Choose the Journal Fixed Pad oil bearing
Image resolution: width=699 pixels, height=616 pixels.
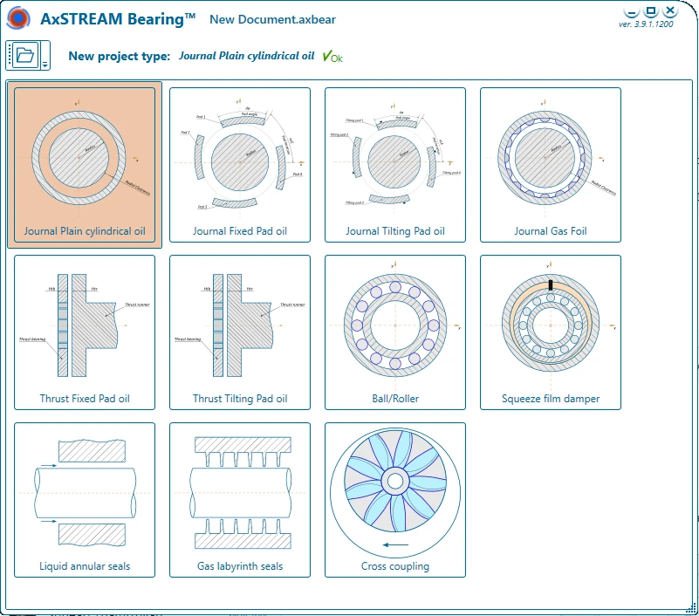click(x=240, y=165)
